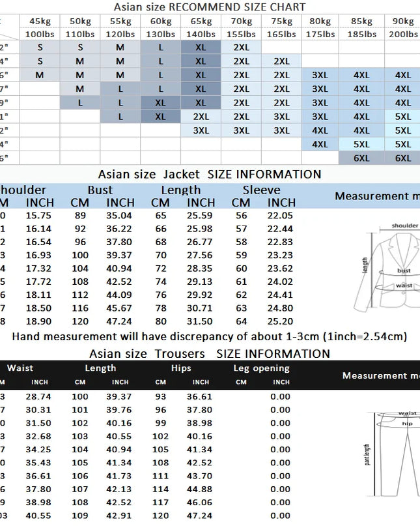Click the "pant length" label on the trousers diagram
Screen dimensions: 420x526
pos(367,454)
